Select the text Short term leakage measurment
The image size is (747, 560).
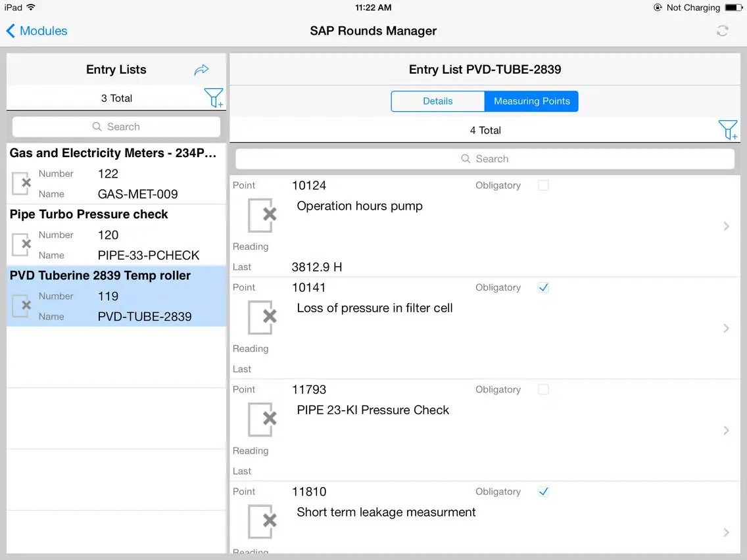tap(386, 513)
